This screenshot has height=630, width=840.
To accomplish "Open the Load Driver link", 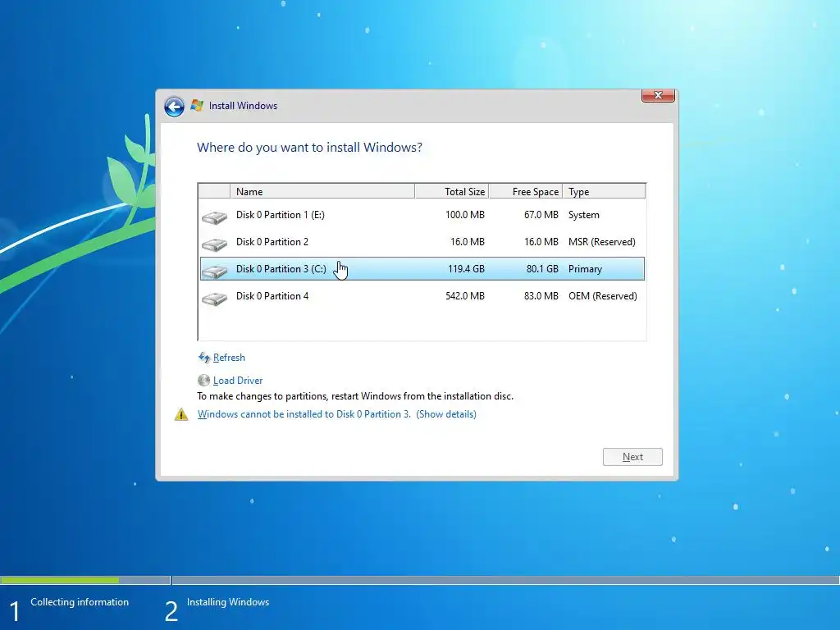I will click(238, 381).
